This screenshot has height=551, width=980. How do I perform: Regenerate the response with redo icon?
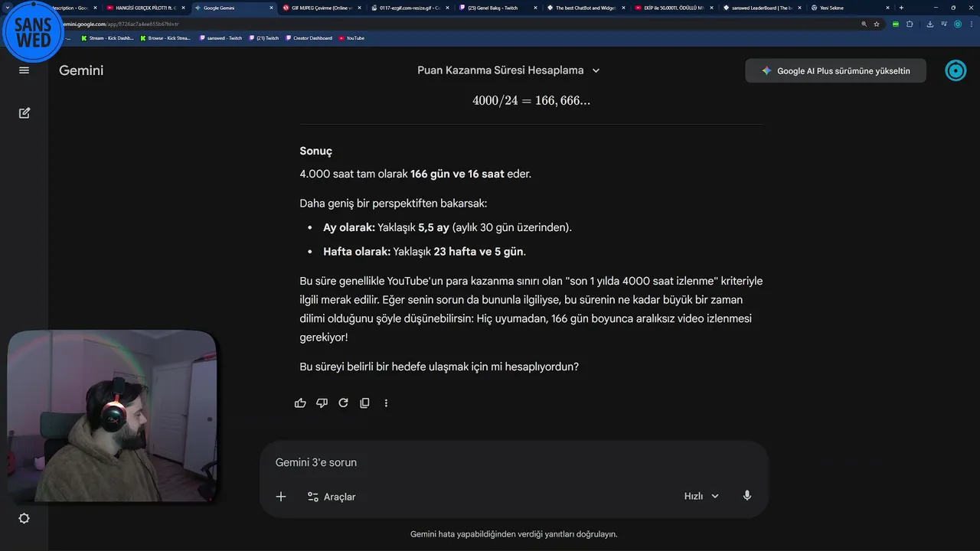click(343, 403)
